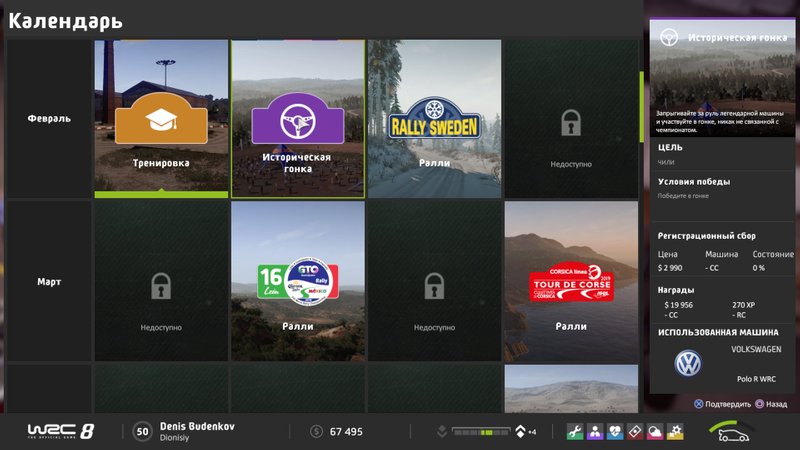Click the pink cloud meteorologist crew icon
This screenshot has width=800, height=450.
click(x=655, y=432)
